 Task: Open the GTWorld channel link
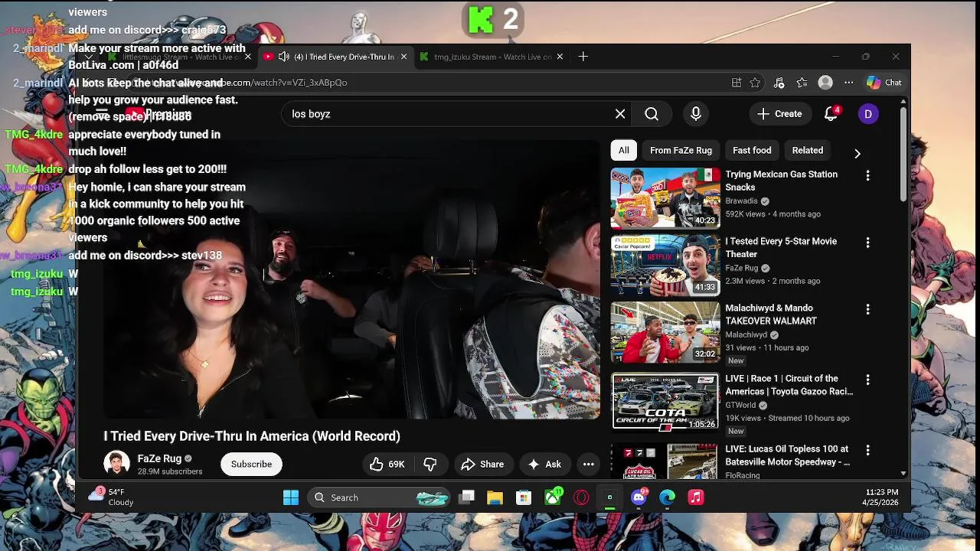point(740,406)
